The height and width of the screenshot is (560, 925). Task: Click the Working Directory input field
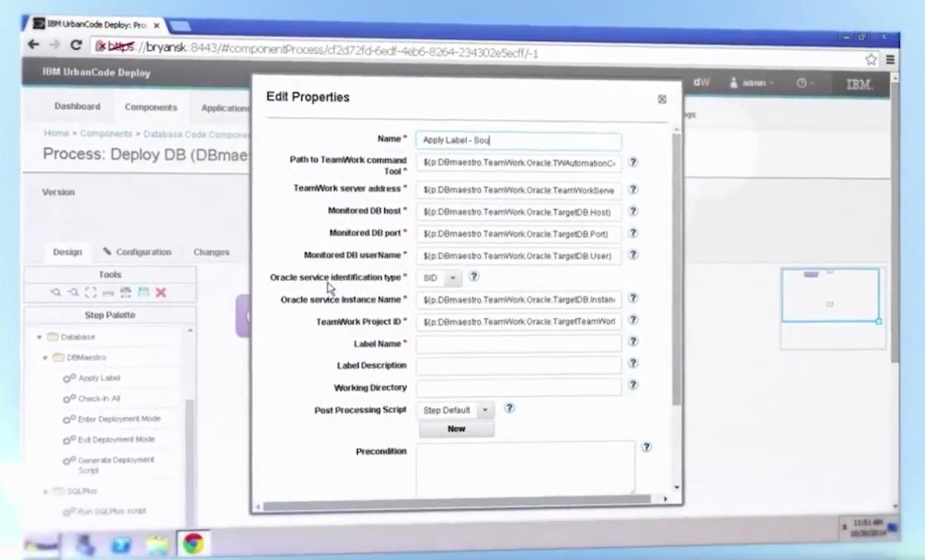click(x=518, y=387)
